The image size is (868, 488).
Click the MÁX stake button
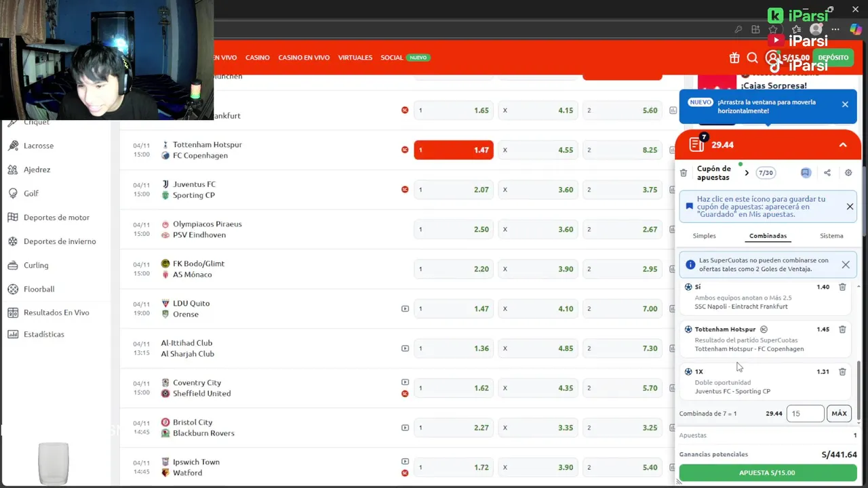click(839, 413)
